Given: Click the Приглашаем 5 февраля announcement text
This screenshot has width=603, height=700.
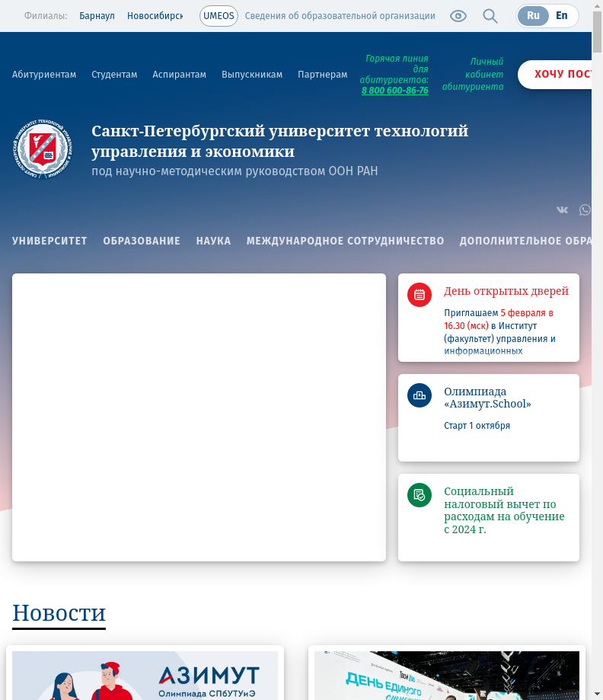Looking at the screenshot, I should [x=499, y=331].
